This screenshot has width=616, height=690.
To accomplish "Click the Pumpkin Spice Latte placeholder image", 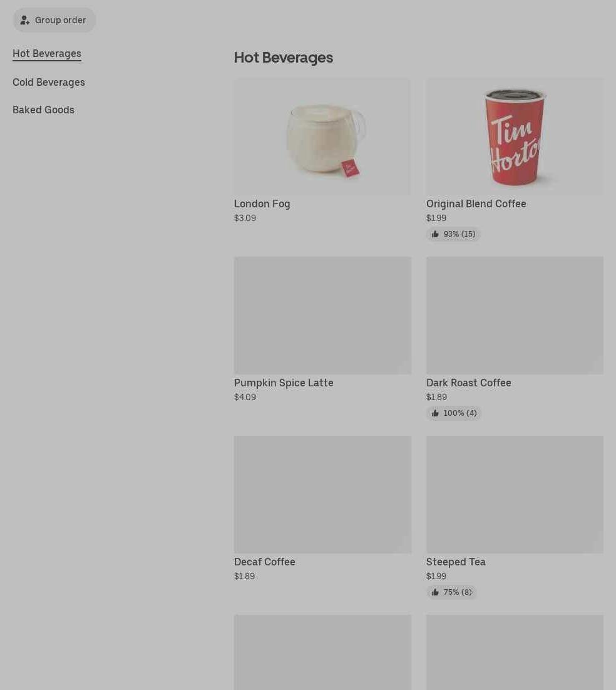I will click(322, 316).
